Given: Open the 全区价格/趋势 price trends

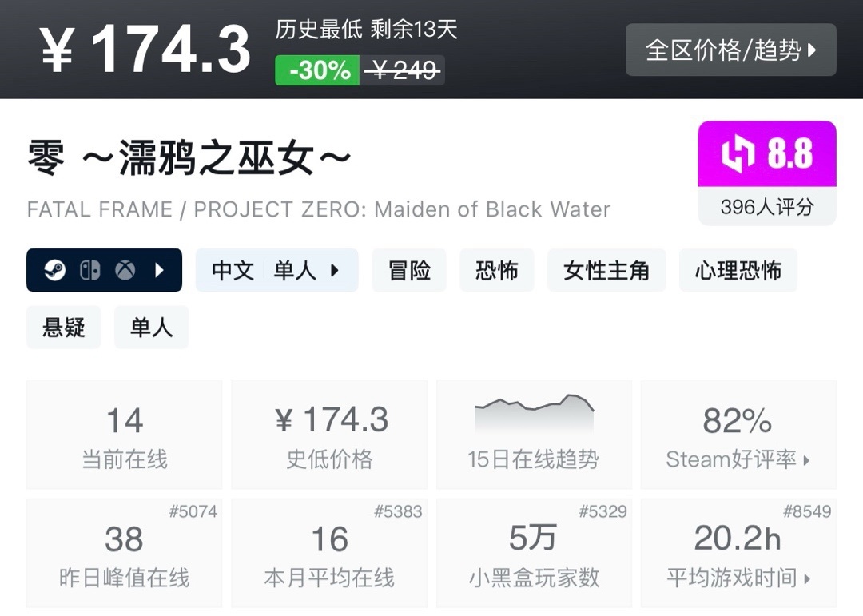Looking at the screenshot, I should [x=730, y=50].
